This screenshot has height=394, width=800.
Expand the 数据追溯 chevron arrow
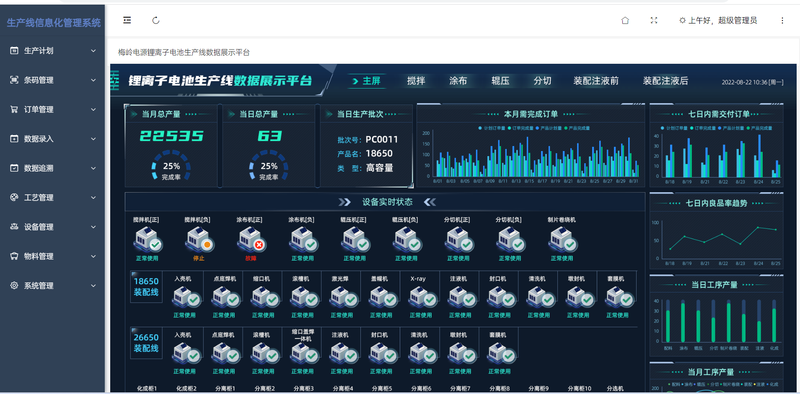pos(93,168)
